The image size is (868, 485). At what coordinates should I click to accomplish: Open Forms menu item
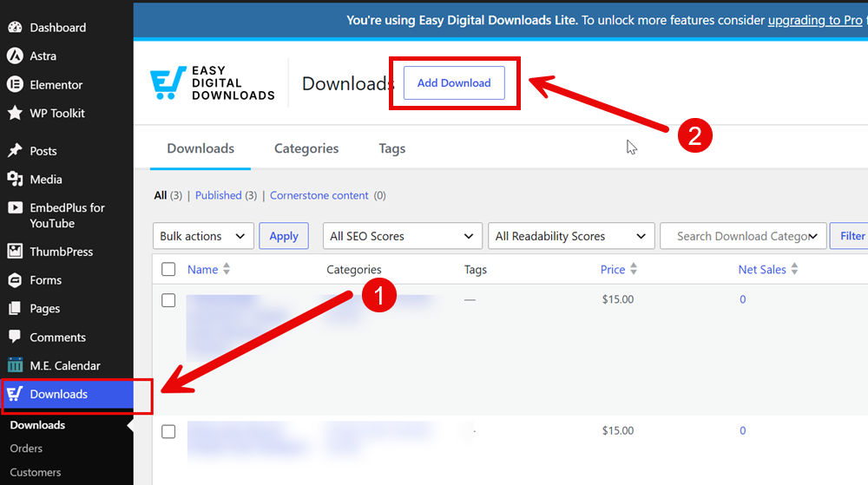45,280
